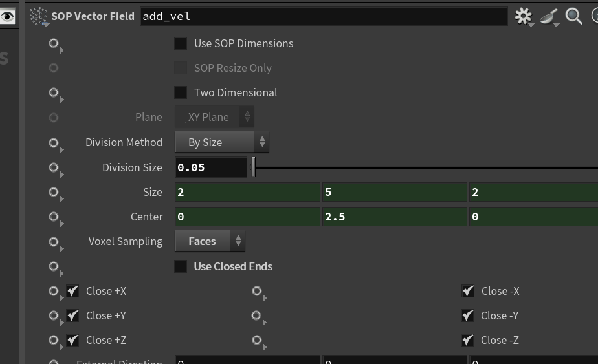Open the action menu for Close -Y
Screen dimensions: 598x364
tap(259, 317)
